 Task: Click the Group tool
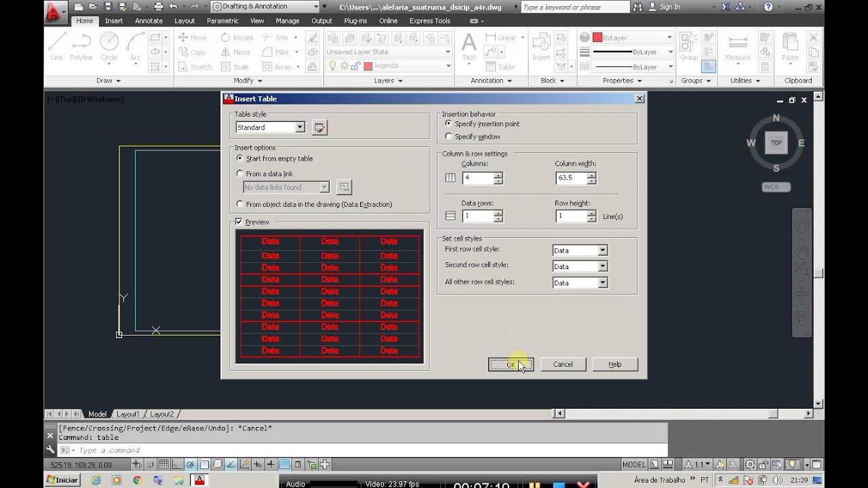pos(689,46)
